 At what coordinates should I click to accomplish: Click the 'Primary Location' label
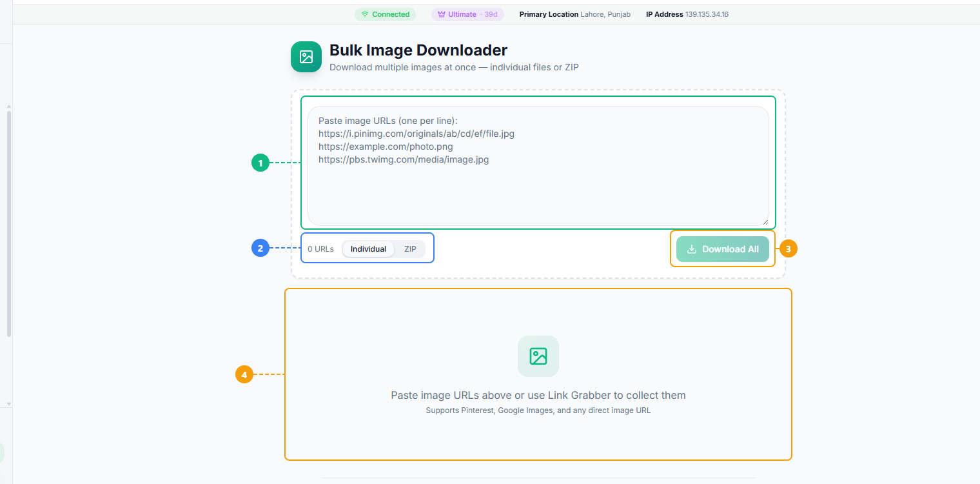tap(549, 14)
